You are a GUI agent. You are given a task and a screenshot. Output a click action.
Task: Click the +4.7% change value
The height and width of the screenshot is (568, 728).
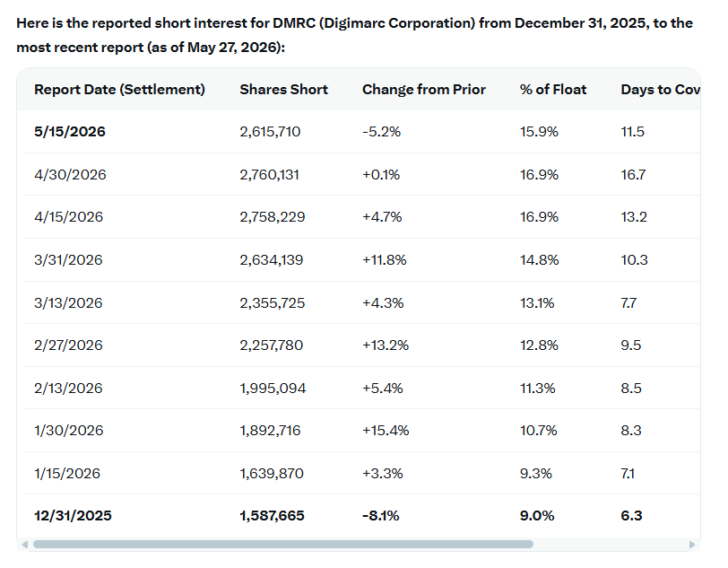coord(382,216)
